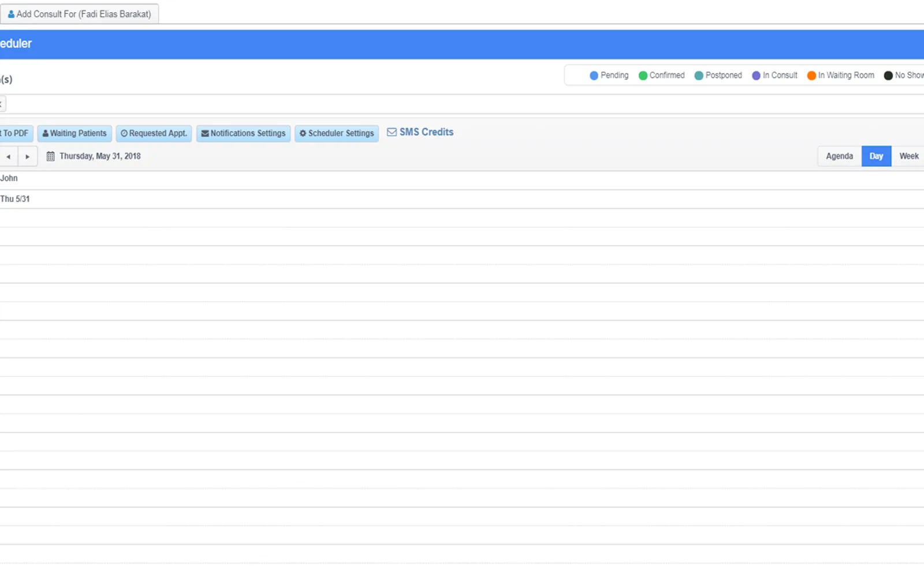Screen dimensions: 924x578
Task: Click the Pending blue status dot
Action: tap(594, 76)
